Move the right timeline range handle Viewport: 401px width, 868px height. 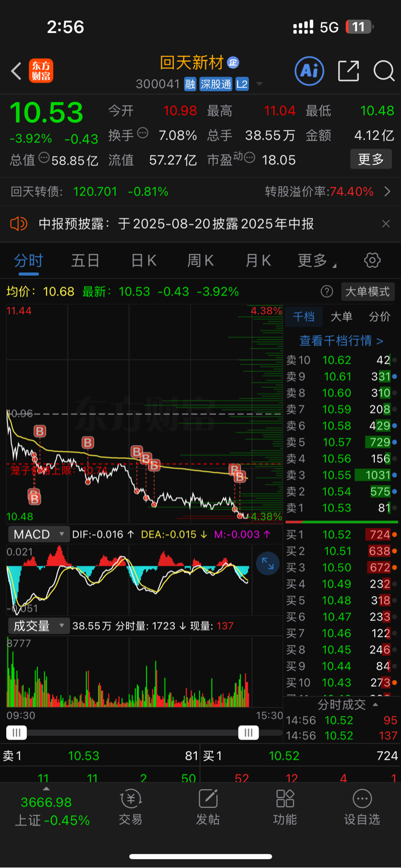coord(249,733)
